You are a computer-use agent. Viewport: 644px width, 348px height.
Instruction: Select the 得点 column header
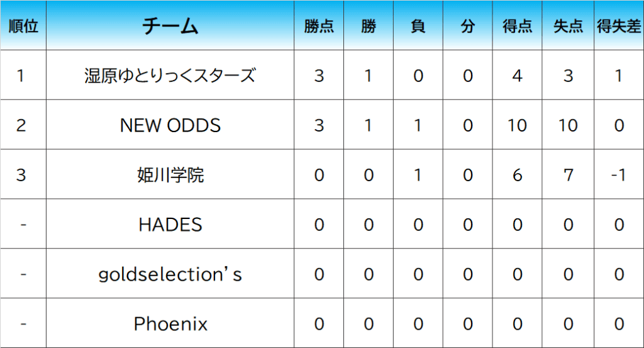point(517,26)
